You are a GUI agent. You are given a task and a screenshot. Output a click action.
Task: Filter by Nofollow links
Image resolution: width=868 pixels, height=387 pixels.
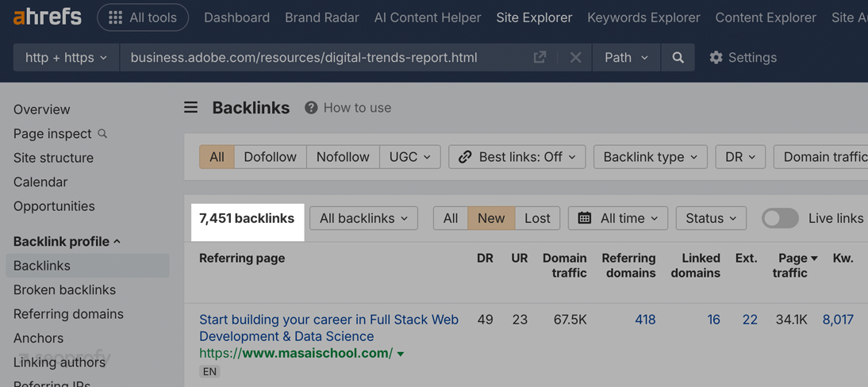pyautogui.click(x=343, y=157)
